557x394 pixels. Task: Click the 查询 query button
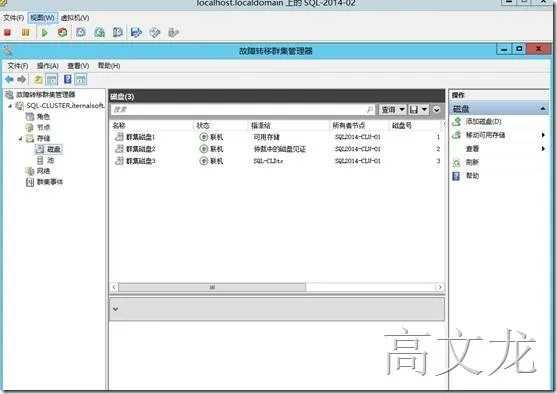(388, 109)
